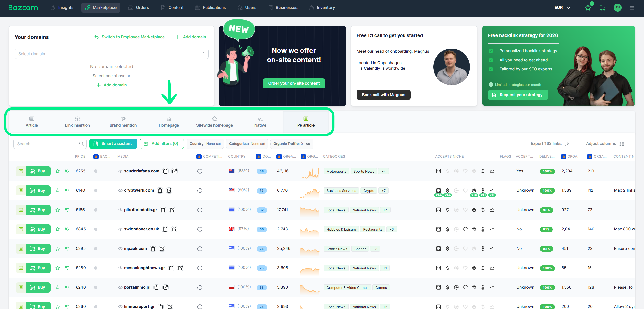Open the Organic Traffic filter
644x309 pixels.
292,144
